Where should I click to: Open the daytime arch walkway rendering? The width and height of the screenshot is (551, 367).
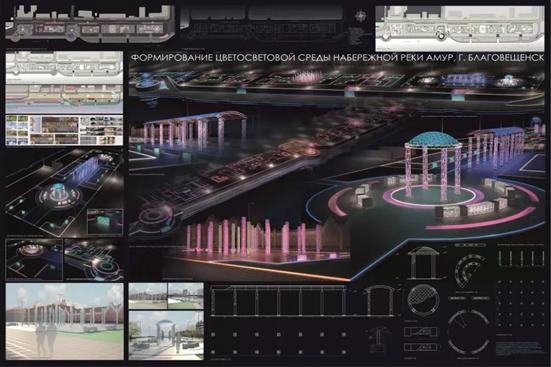tap(166, 335)
